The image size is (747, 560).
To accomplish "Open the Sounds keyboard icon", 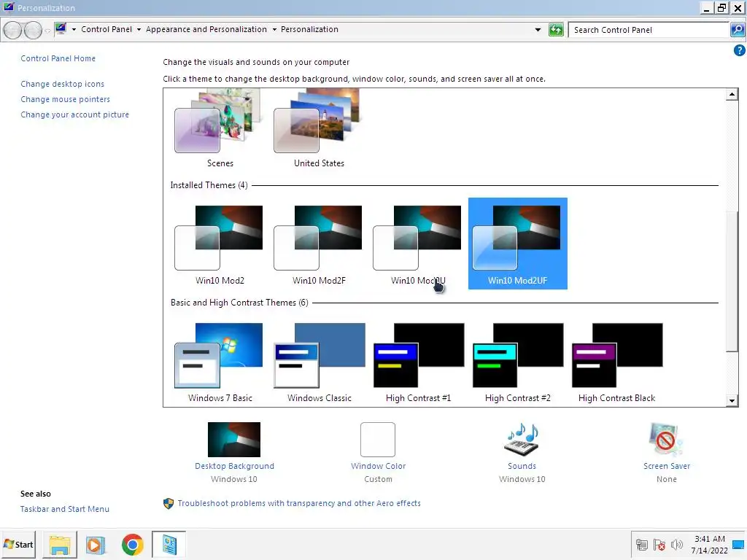I will (x=522, y=439).
